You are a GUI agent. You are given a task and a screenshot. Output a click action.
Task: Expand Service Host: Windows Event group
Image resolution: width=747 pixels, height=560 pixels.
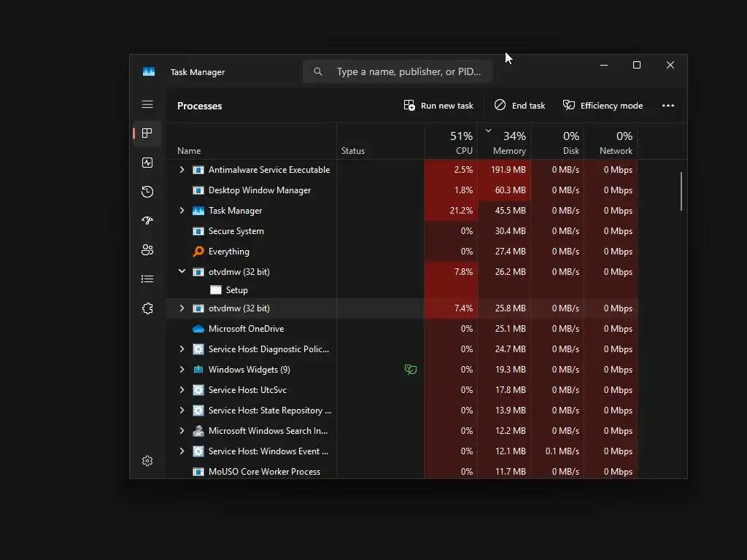pyautogui.click(x=182, y=451)
